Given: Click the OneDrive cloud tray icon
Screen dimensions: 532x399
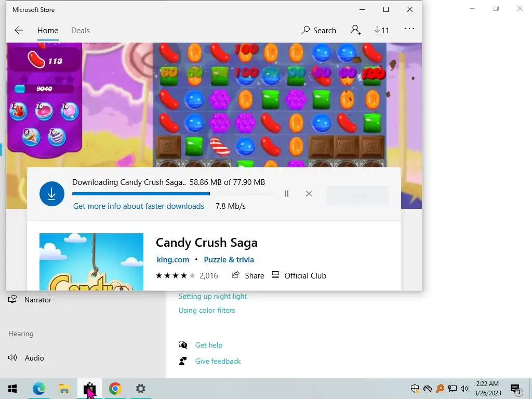Looking at the screenshot, I should pyautogui.click(x=428, y=389).
